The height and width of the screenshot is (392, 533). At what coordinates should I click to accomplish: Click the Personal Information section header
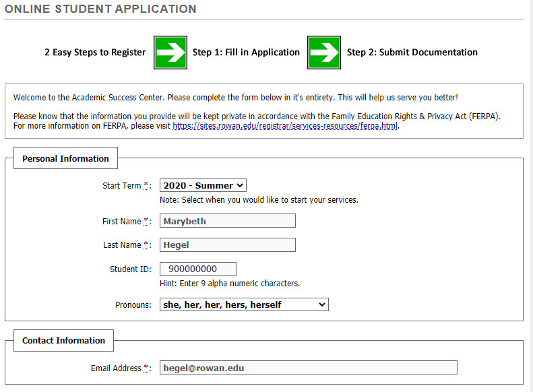tap(65, 159)
